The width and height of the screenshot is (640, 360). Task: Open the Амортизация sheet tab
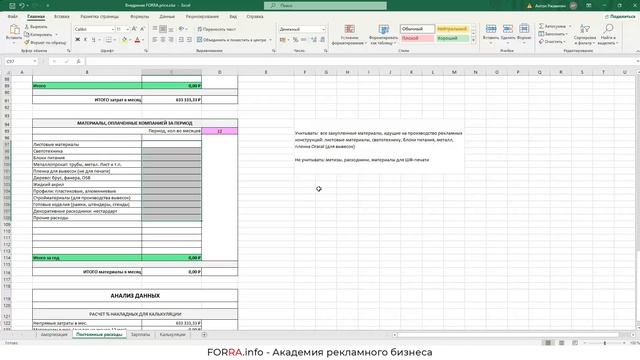[x=54, y=335]
